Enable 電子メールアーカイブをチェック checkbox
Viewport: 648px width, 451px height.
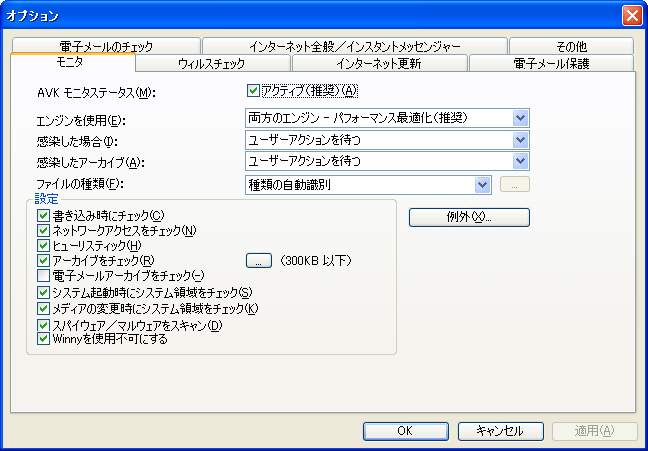coord(43,275)
